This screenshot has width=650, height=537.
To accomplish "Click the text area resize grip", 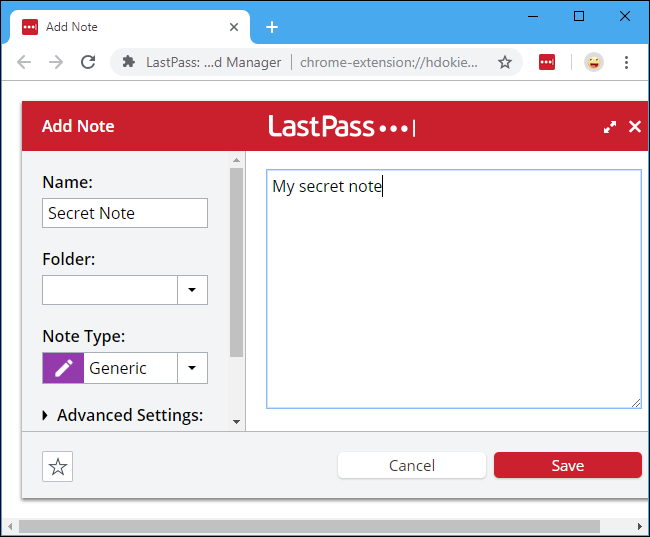I will point(636,403).
